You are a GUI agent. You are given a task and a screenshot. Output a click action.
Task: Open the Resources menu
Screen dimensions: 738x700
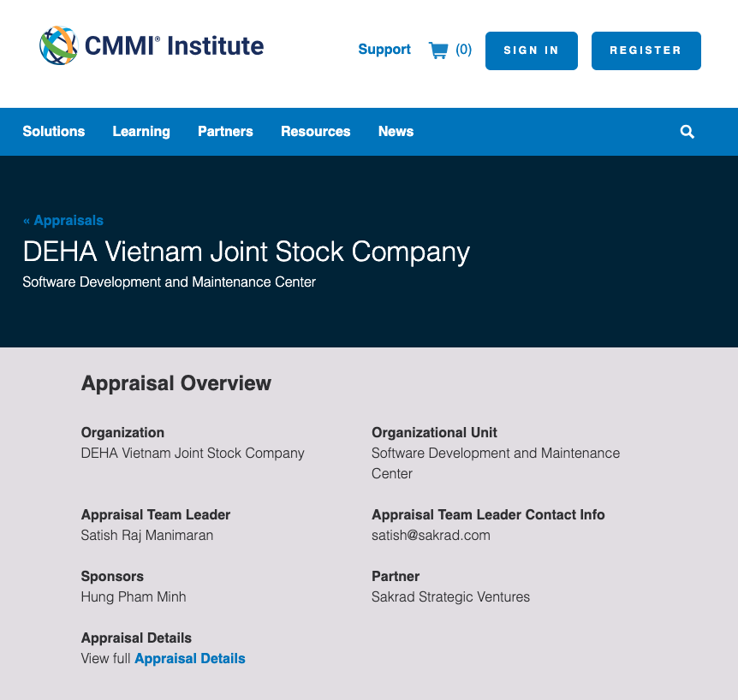[x=315, y=132]
